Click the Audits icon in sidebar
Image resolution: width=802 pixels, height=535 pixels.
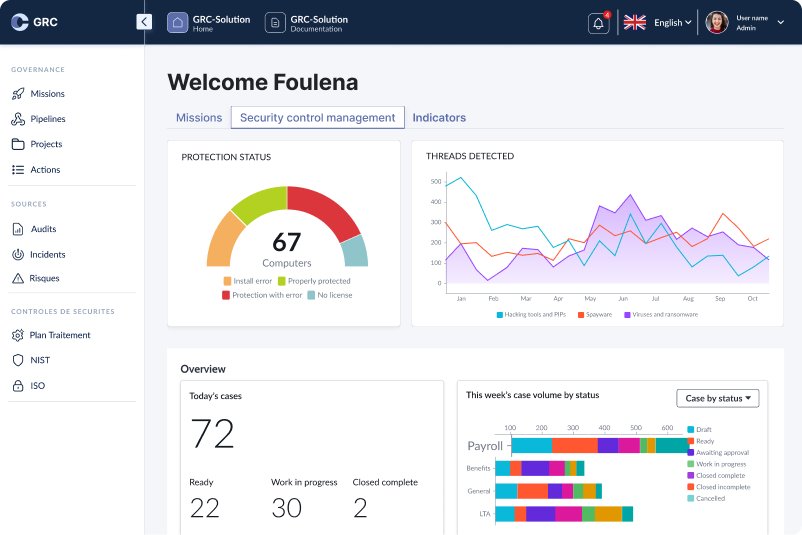click(18, 229)
